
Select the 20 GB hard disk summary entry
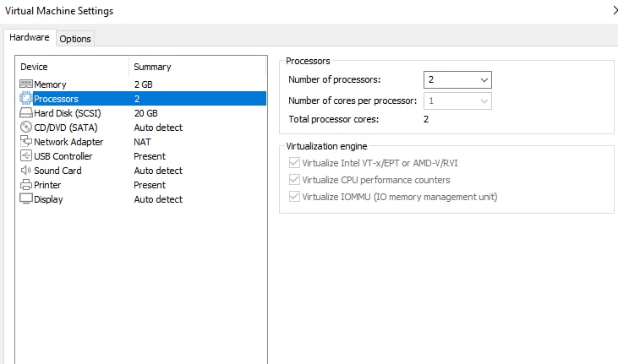(x=145, y=113)
